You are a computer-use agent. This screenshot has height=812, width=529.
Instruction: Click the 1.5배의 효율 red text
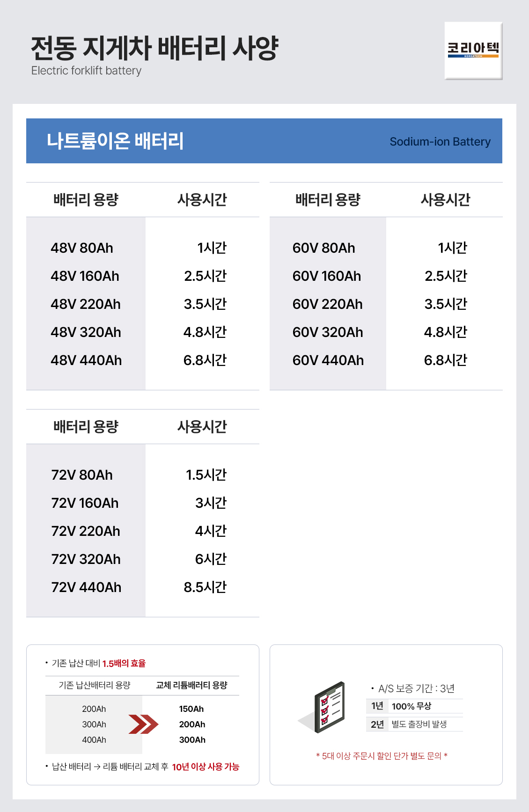point(124,663)
